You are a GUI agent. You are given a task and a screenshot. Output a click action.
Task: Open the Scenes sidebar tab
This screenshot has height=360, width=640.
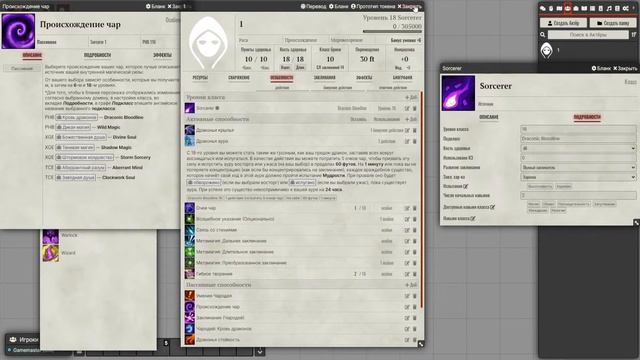[x=559, y=8]
